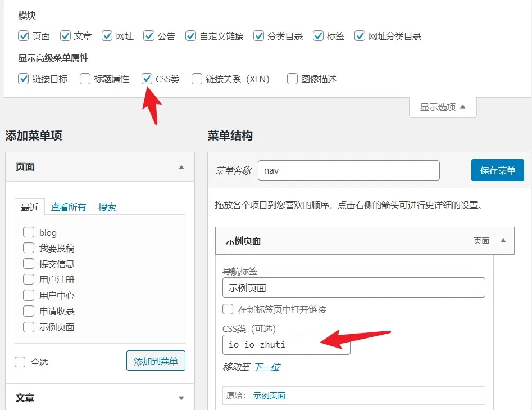Click the 保存菜单 button
Image resolution: width=532 pixels, height=410 pixels.
pos(497,170)
